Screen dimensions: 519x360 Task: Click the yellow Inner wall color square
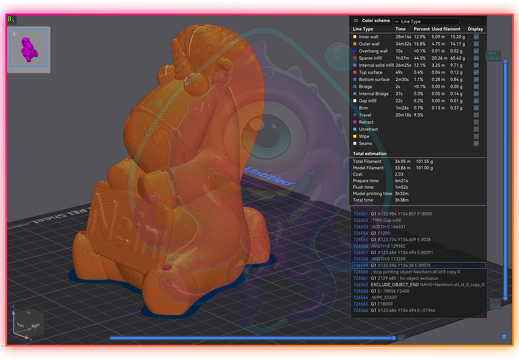pos(355,37)
